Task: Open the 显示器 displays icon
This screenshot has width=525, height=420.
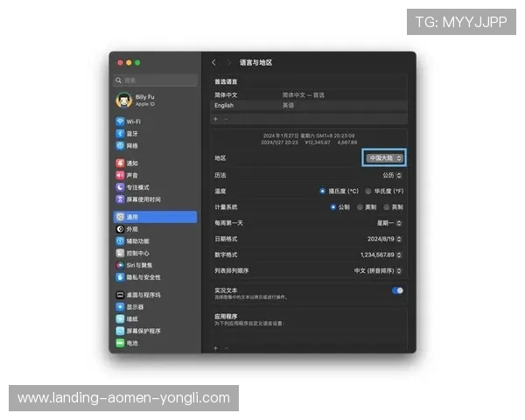Action: coord(120,307)
